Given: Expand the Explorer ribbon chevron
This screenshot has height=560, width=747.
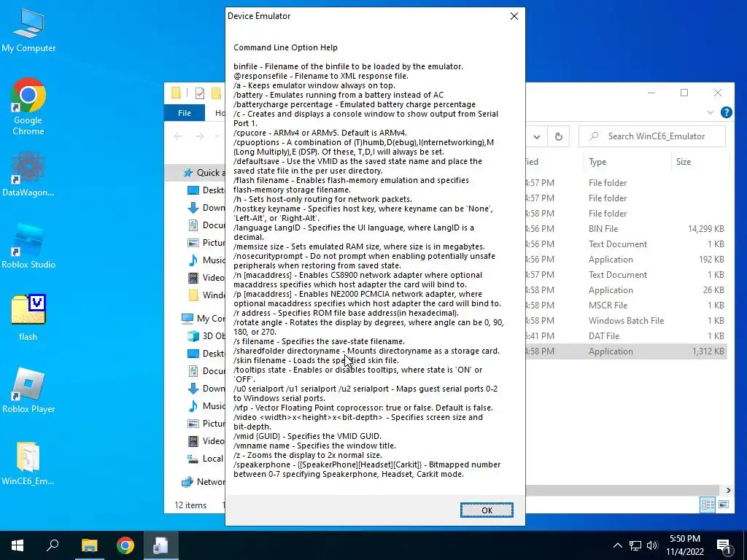Looking at the screenshot, I should click(711, 112).
